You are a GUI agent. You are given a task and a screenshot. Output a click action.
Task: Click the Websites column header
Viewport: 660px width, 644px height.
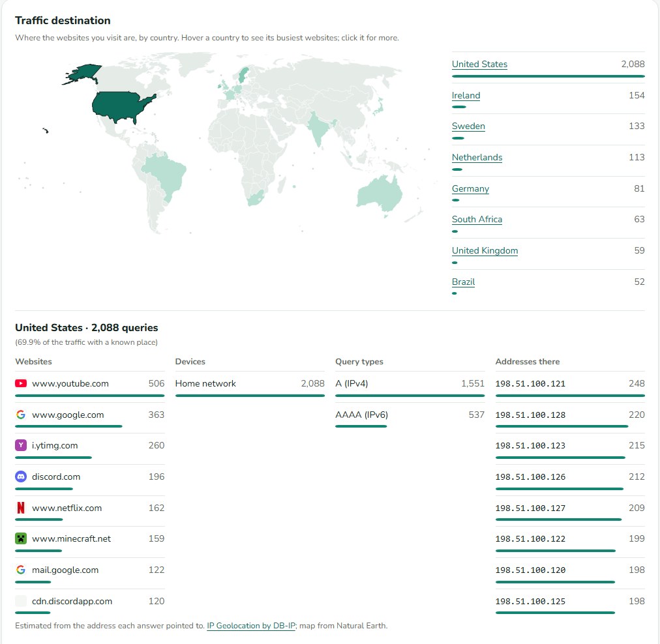coord(33,361)
